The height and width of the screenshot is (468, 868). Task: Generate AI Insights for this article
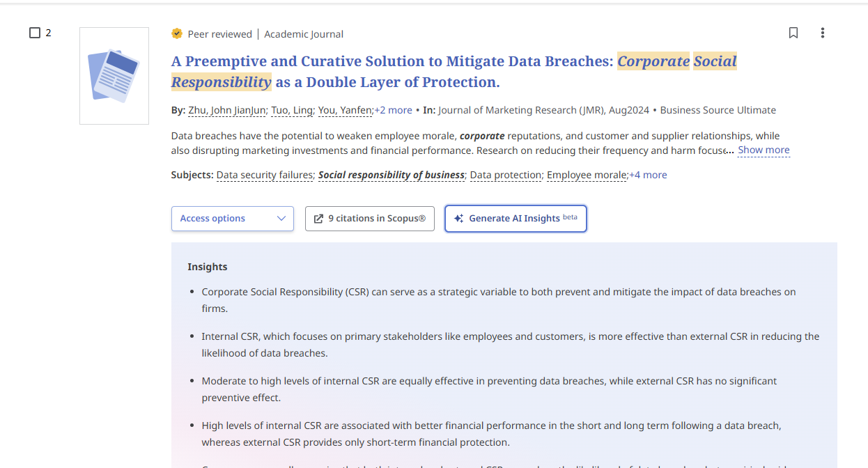(516, 218)
